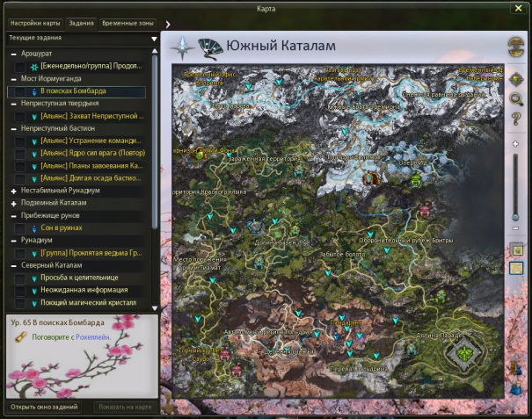The image size is (532, 419).
Task: Open the Текущие задания dropdown
Action: pyautogui.click(x=154, y=39)
